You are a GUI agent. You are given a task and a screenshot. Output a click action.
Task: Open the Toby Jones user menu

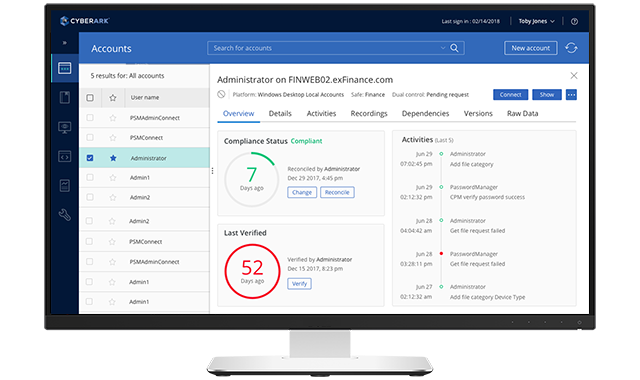coord(536,21)
